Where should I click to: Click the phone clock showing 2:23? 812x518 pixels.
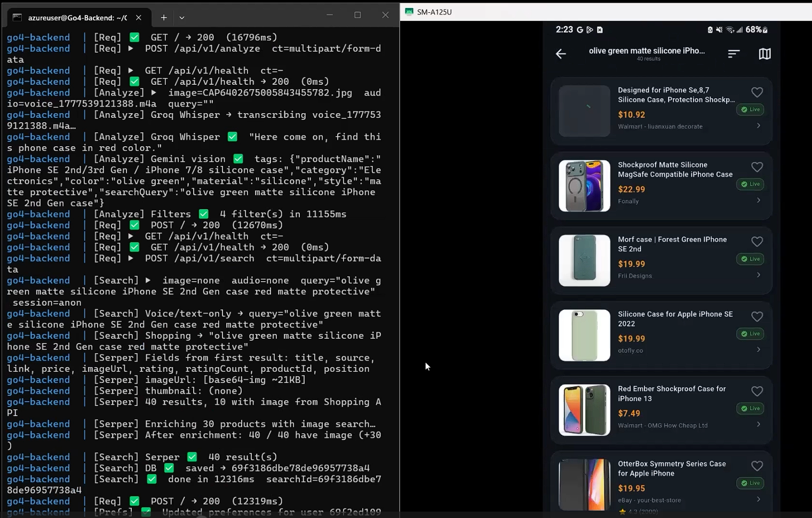(x=564, y=30)
